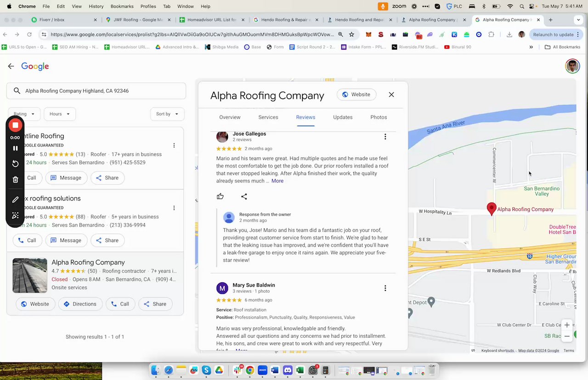588x380 pixels.
Task: Select the Reviews tab
Action: (305, 117)
